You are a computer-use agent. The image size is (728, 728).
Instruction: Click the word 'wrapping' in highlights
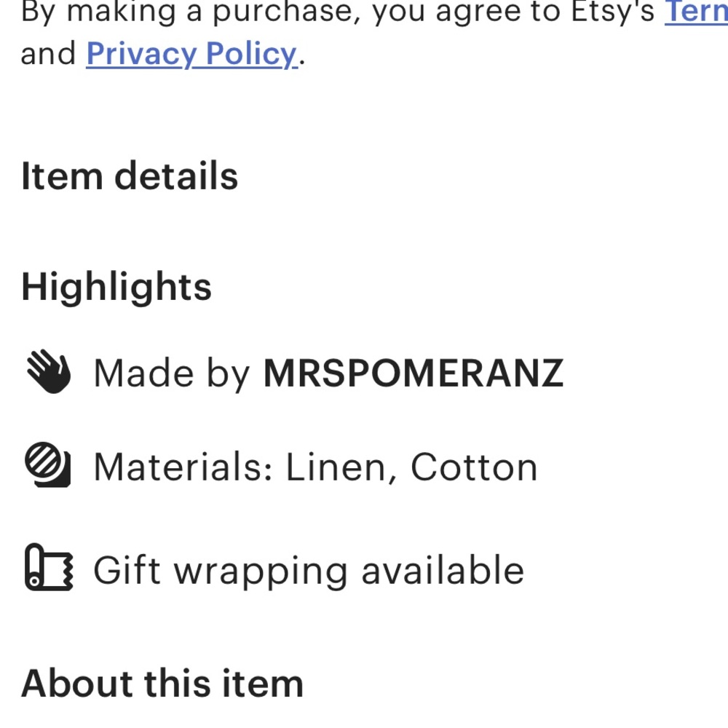(x=261, y=572)
